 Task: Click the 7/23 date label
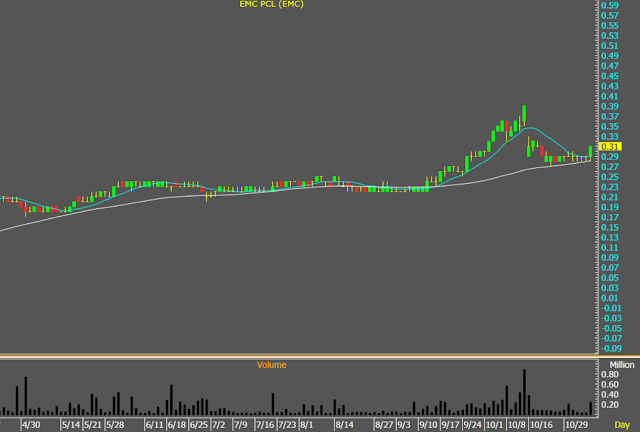287,425
